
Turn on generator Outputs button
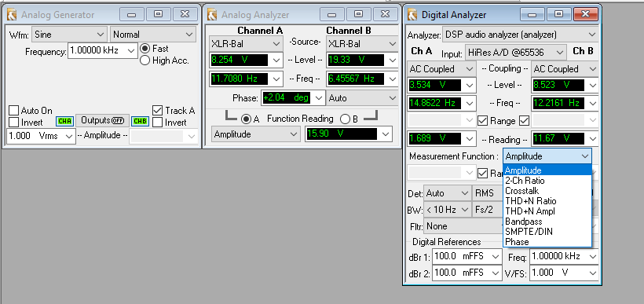tap(103, 120)
